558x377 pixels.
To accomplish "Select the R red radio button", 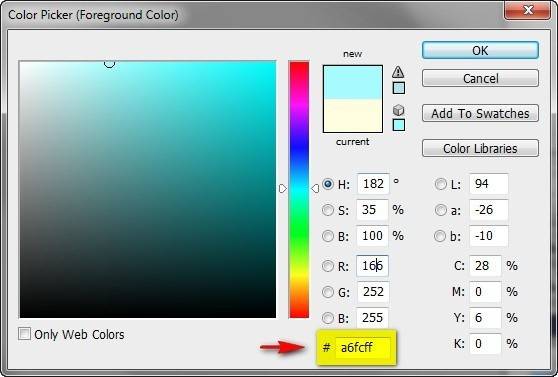I will tap(327, 266).
